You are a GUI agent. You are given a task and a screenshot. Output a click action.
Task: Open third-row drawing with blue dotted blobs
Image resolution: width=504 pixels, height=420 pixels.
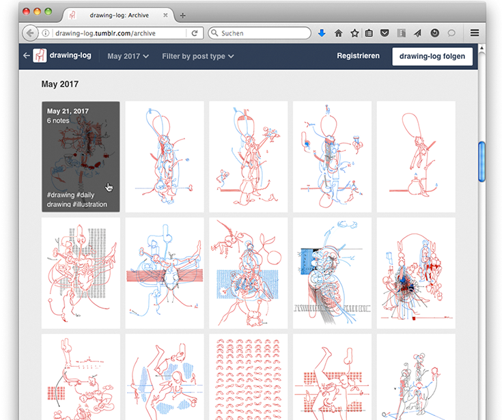pos(165,377)
